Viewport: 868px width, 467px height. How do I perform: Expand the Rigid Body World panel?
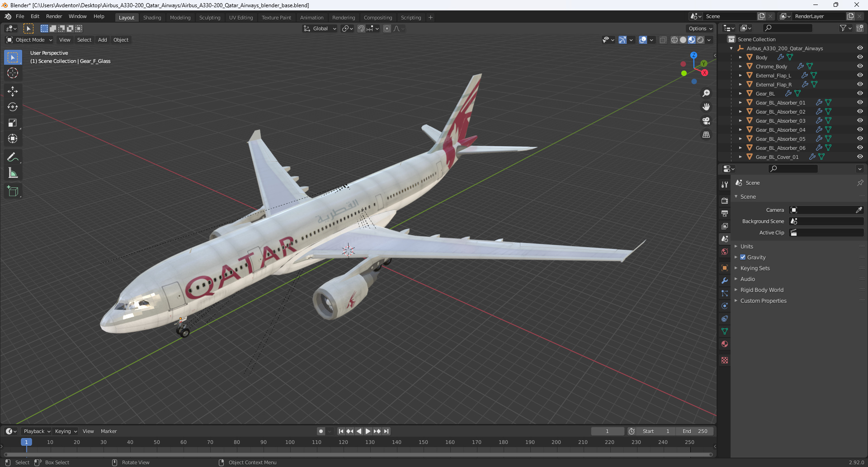pos(761,290)
